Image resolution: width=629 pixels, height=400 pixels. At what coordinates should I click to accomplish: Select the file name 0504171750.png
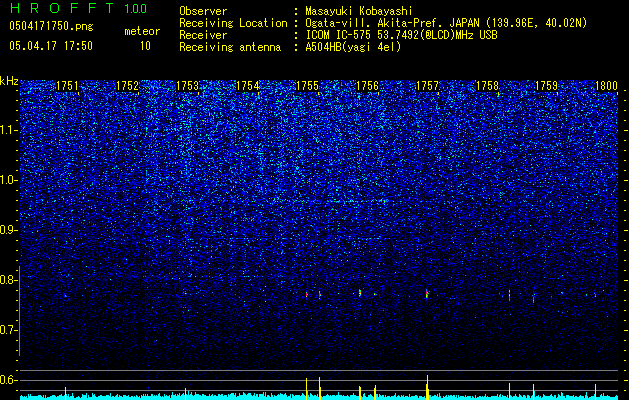(x=51, y=26)
